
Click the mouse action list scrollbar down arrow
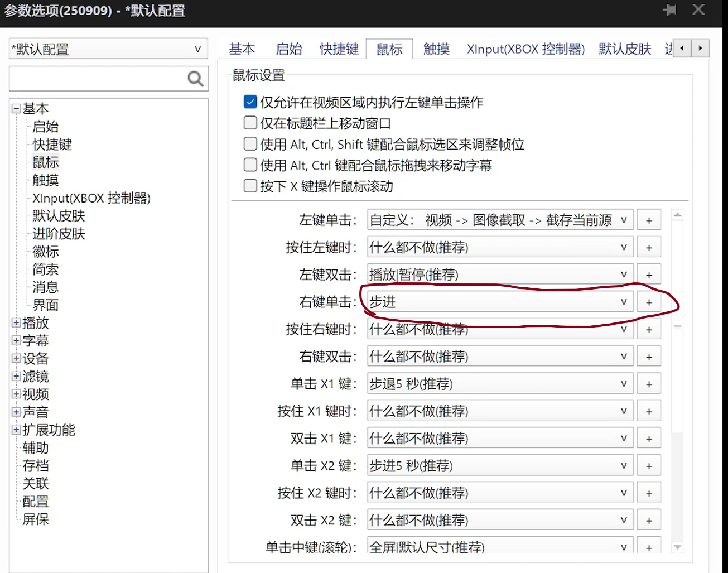(x=678, y=547)
